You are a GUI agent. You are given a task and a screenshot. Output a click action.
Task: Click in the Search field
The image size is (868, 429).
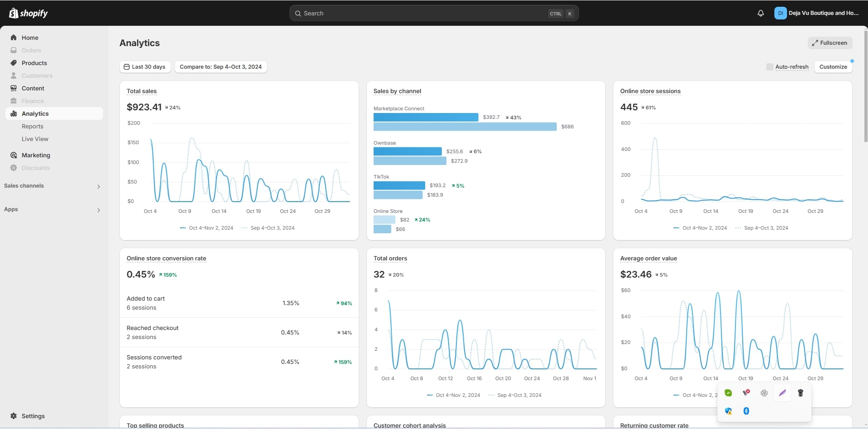tap(421, 14)
